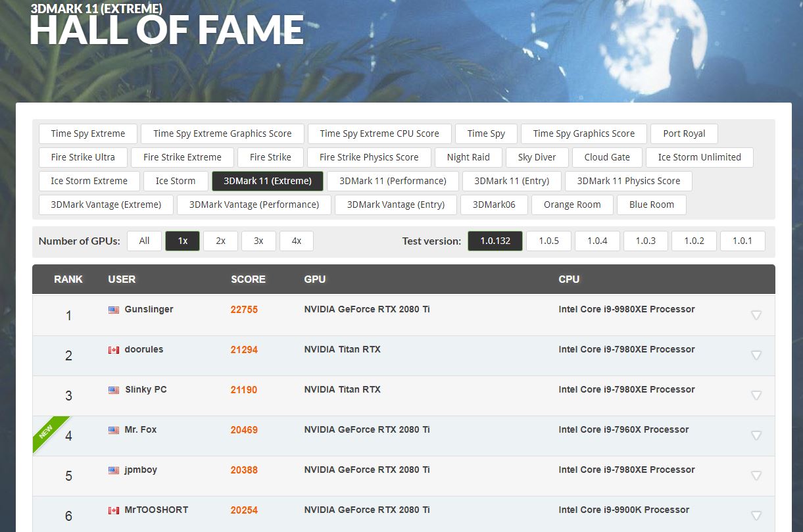This screenshot has height=532, width=803.
Task: Select All for number of GPUs
Action: (145, 241)
